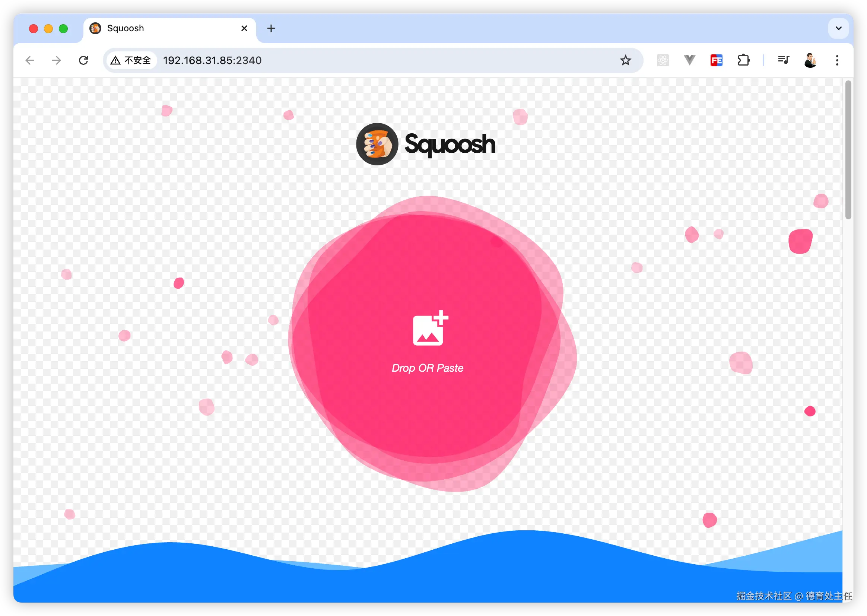The height and width of the screenshot is (616, 867).
Task: Click the page vertical scrollbar
Action: 848,150
